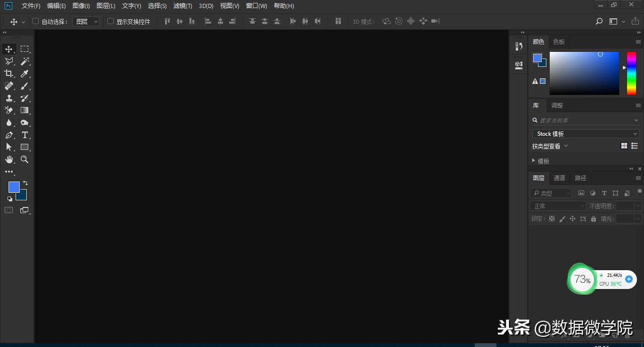Screen dimensions: 644x347
Task: Open the 填充 dropdown arrow
Action: point(638,219)
